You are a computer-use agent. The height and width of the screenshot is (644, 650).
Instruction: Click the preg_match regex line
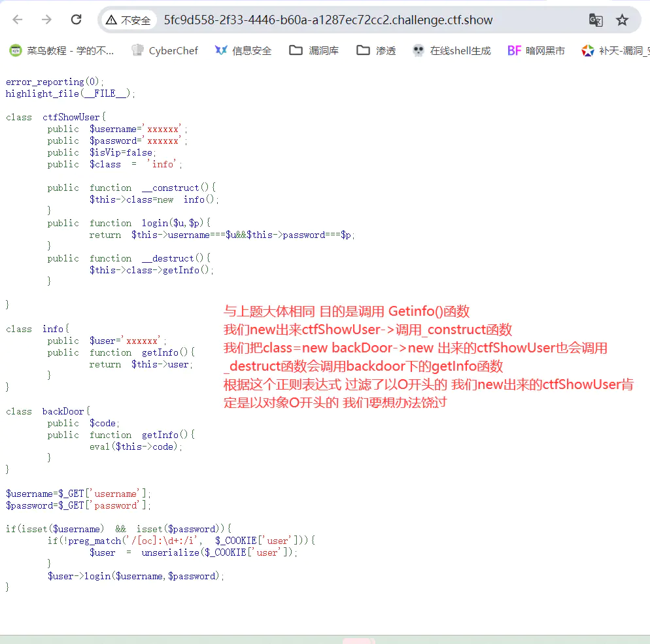[x=181, y=541]
